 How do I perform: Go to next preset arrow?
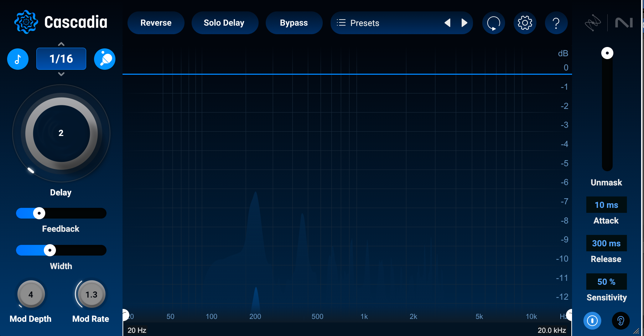point(464,23)
